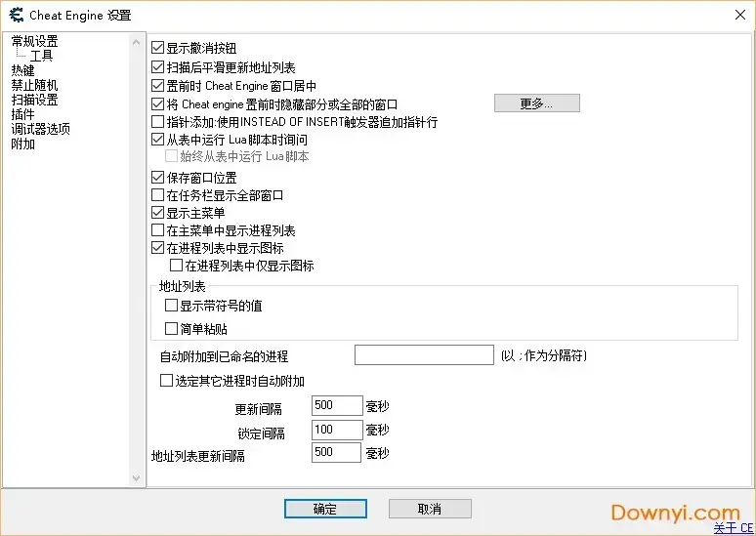
Task: Click the 地址列表更新间隔 value field
Action: click(336, 452)
